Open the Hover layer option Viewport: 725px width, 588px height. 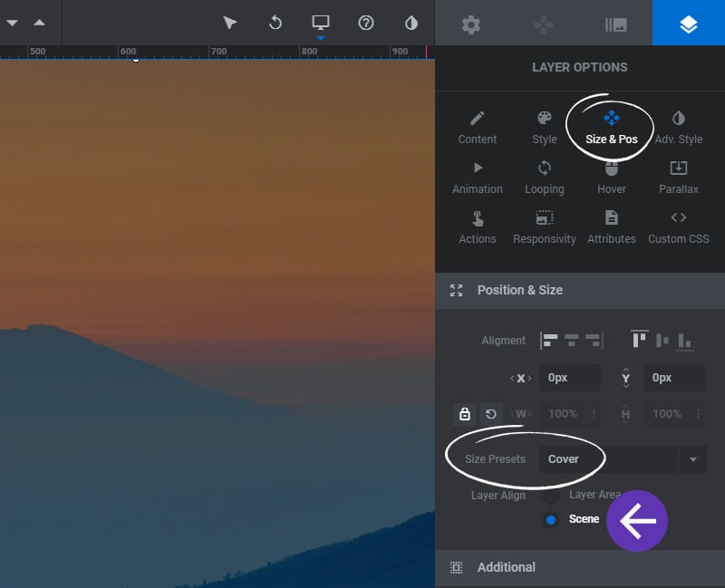pos(611,178)
